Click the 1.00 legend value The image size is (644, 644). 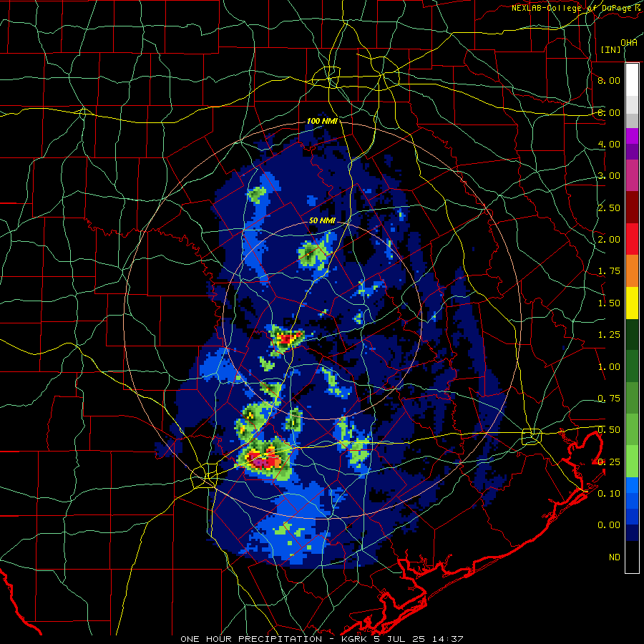tap(609, 367)
